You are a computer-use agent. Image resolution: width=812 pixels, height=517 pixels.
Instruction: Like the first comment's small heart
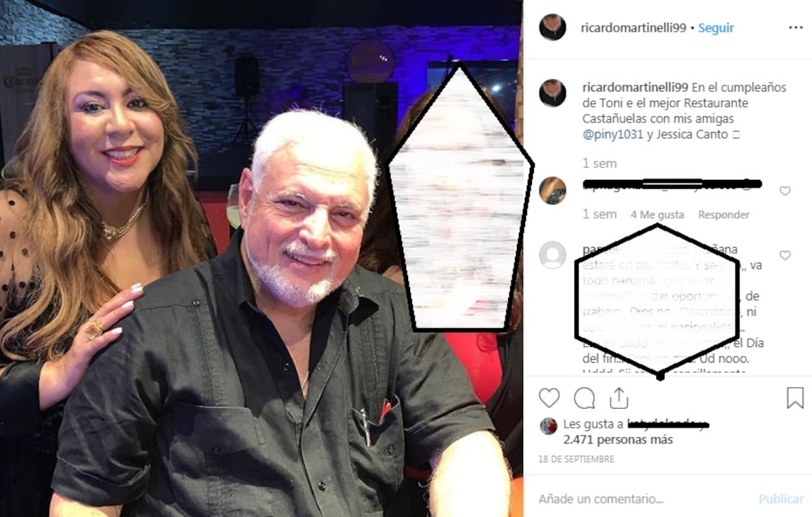(x=785, y=191)
